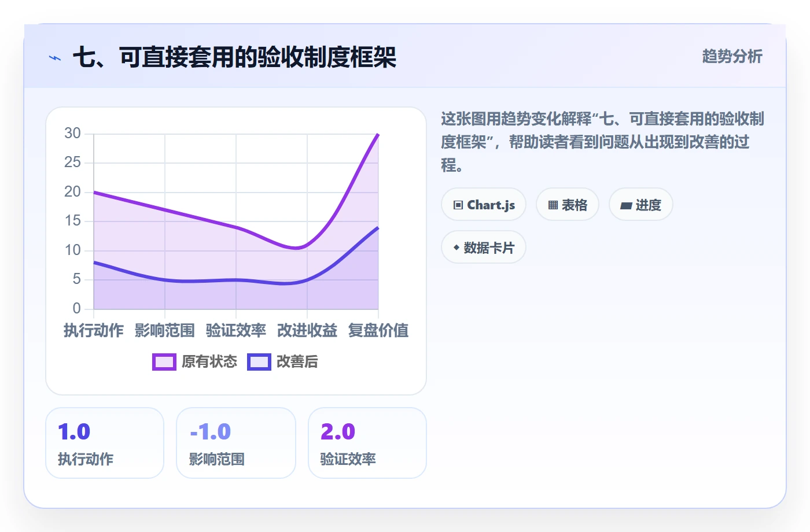Image resolution: width=810 pixels, height=532 pixels.
Task: Click the heading 七、可直接套用的验收制度框架
Action: [234, 57]
